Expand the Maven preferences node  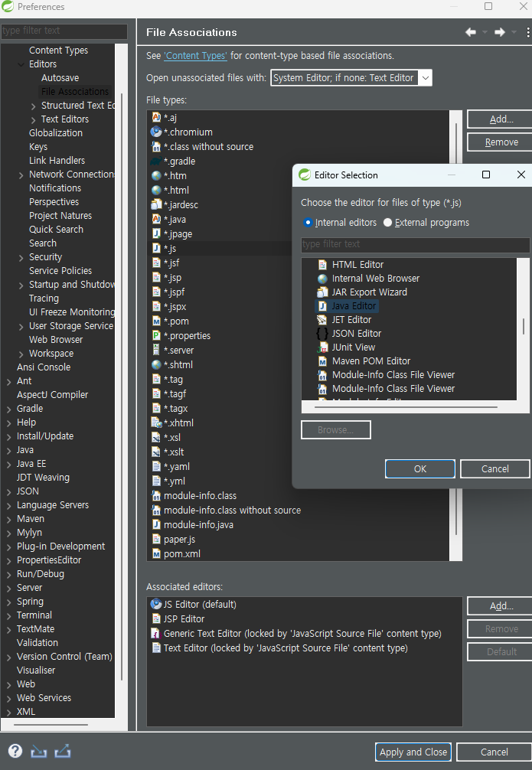point(9,519)
